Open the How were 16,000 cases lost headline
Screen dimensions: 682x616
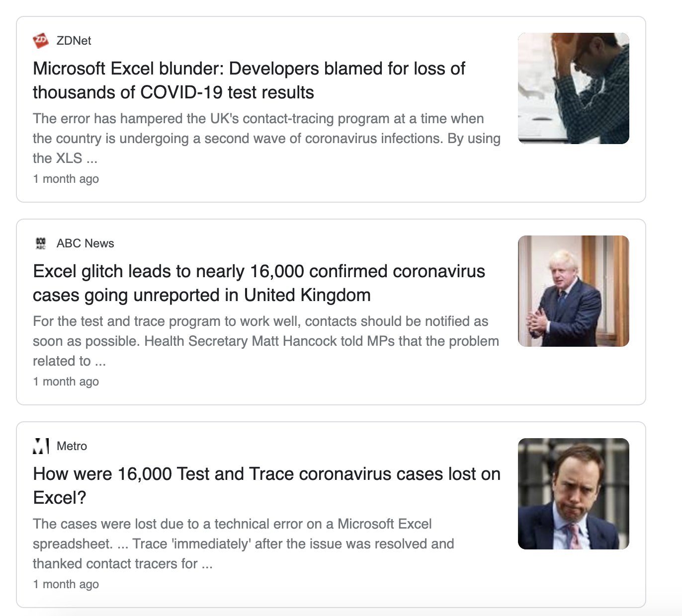[x=266, y=486]
